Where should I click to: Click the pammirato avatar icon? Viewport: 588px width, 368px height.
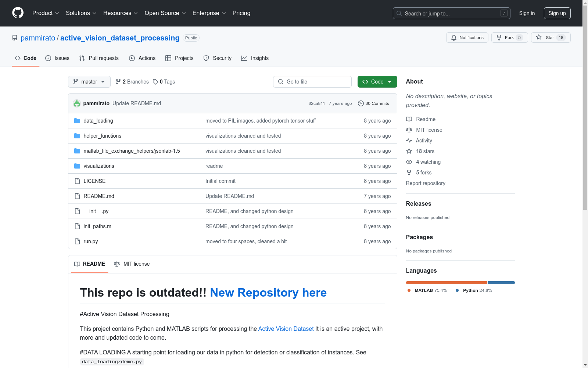[77, 103]
